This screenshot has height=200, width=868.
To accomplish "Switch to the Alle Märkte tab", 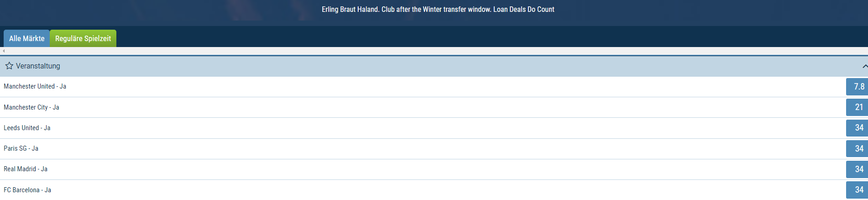I will (27, 38).
